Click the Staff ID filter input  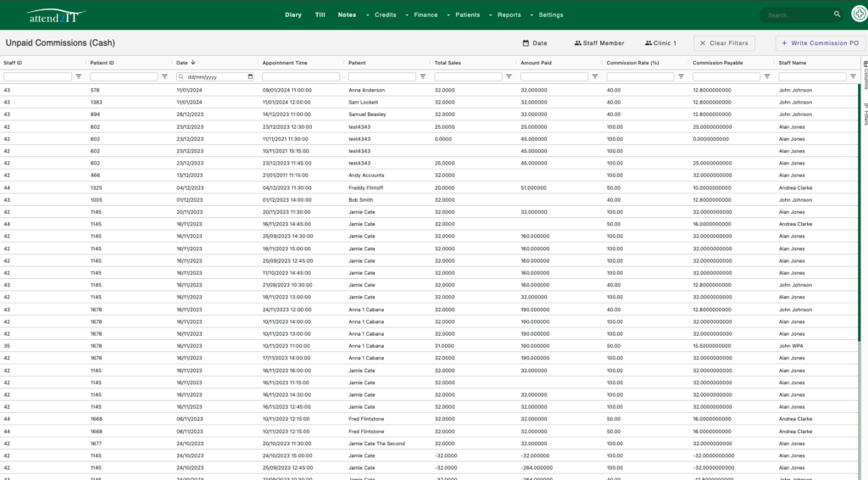pos(37,77)
